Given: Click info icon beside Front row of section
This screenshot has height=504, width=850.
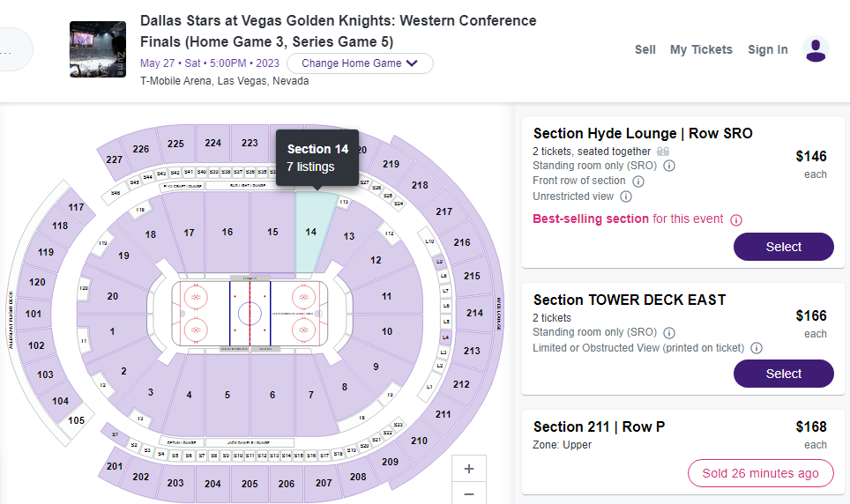Looking at the screenshot, I should click(x=638, y=182).
